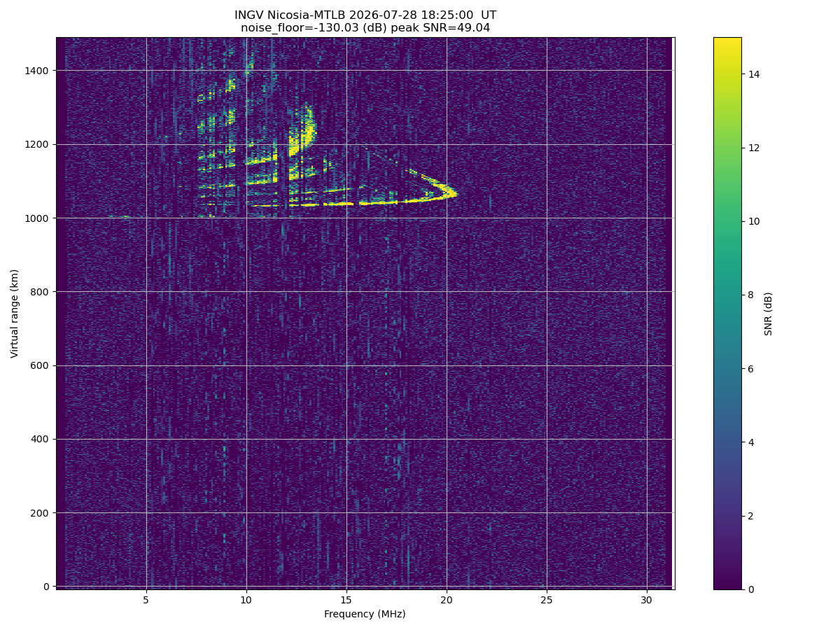Viewport: 840px width, 630px height.
Task: Click the colorbar tick label 14
Action: coord(755,73)
